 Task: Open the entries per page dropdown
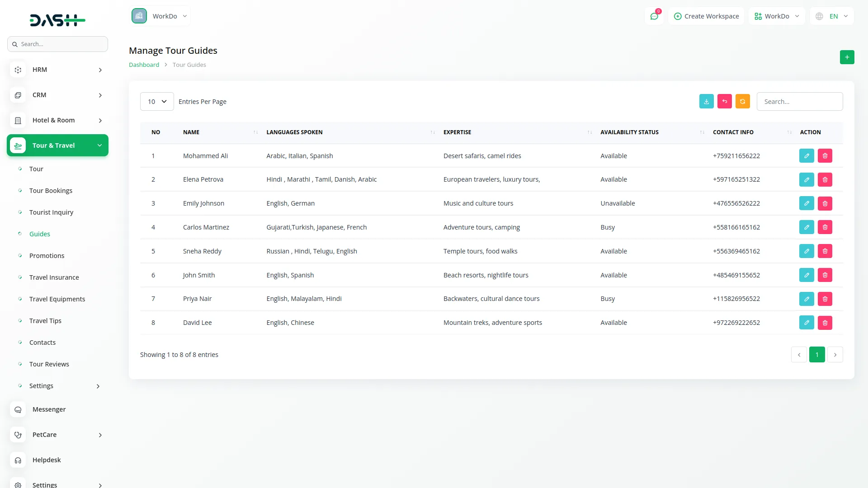point(157,102)
